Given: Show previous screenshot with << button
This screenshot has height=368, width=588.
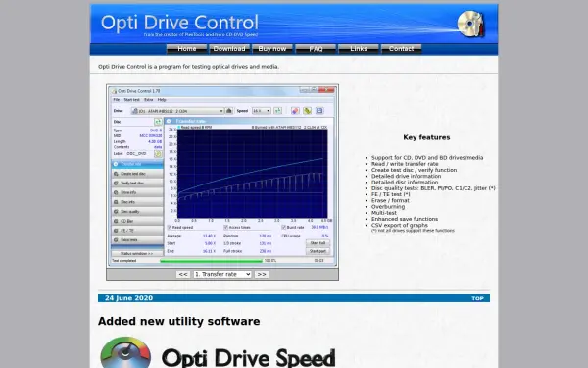Looking at the screenshot, I should [x=183, y=274].
